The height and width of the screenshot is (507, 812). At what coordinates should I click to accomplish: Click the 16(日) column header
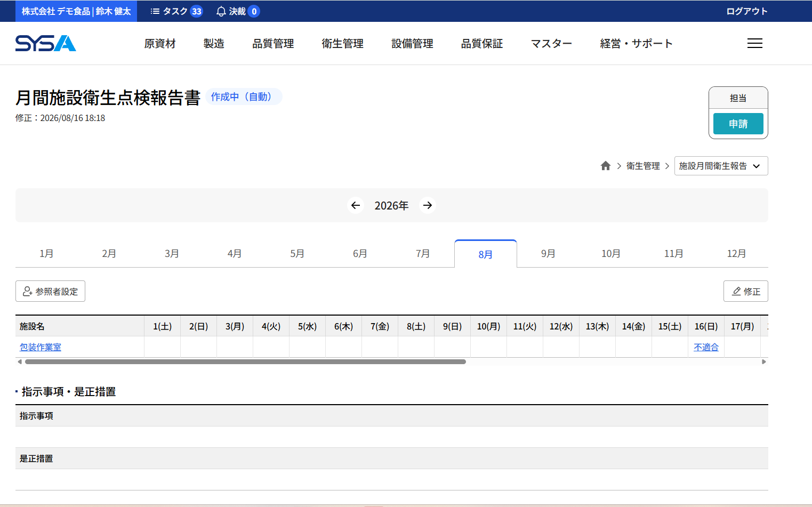tap(706, 326)
